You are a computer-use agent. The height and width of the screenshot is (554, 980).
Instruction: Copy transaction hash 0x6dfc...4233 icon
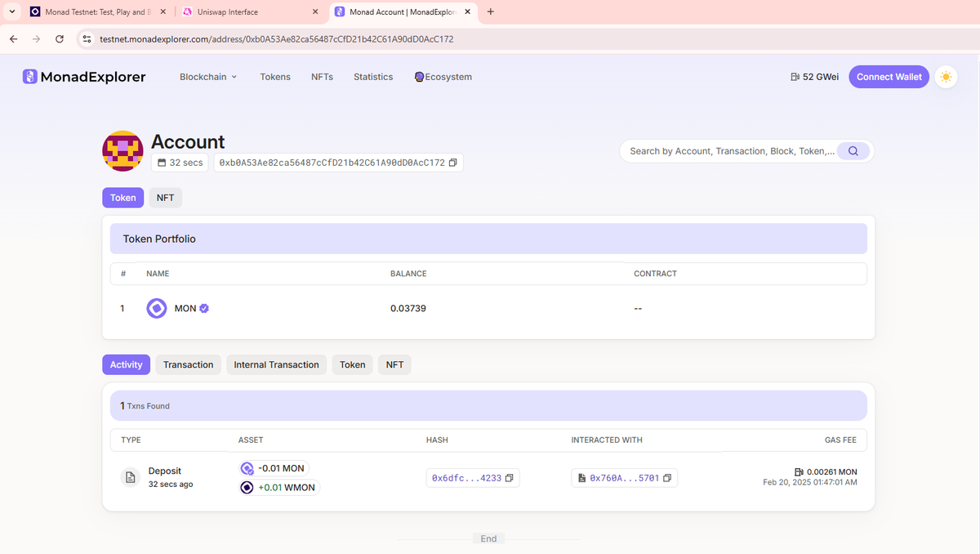pyautogui.click(x=509, y=478)
